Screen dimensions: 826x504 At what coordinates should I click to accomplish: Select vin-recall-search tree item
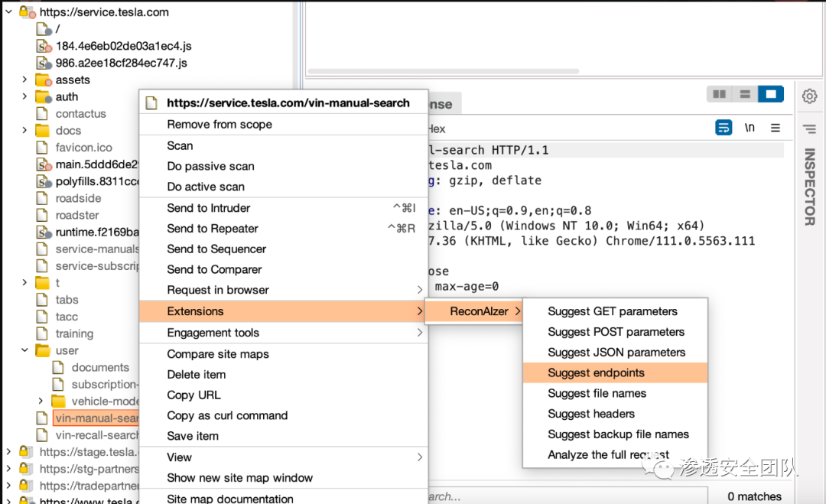(97, 435)
